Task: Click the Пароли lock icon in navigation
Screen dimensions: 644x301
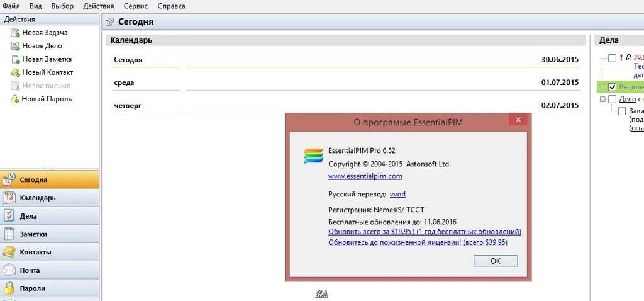Action: (x=9, y=288)
